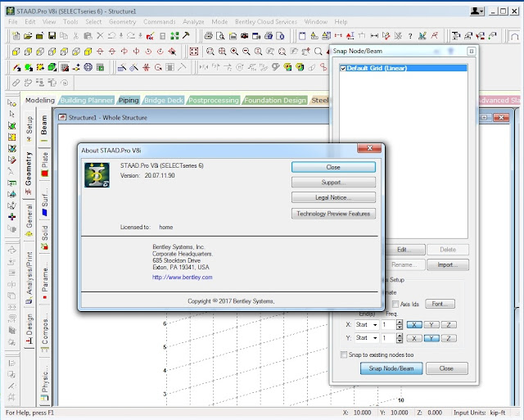Click the Print Preview icon
524x420 pixels.
tap(220, 36)
